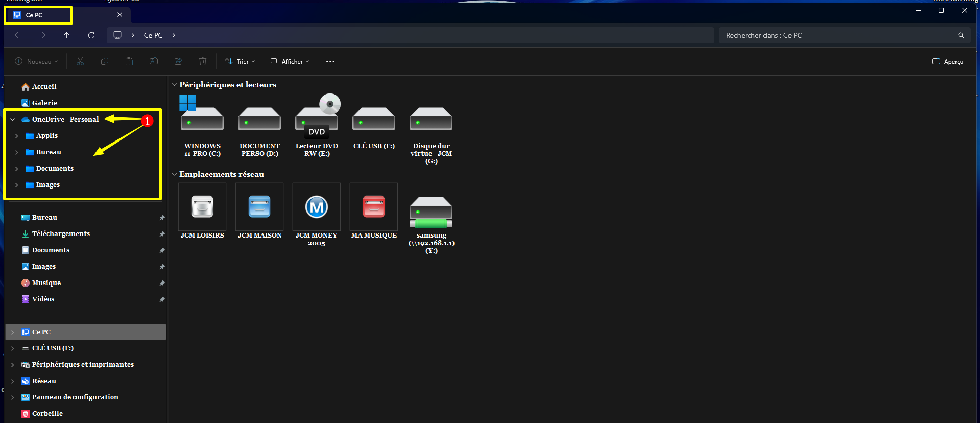The width and height of the screenshot is (980, 423).
Task: Open the three-dots more options menu
Action: (x=330, y=62)
